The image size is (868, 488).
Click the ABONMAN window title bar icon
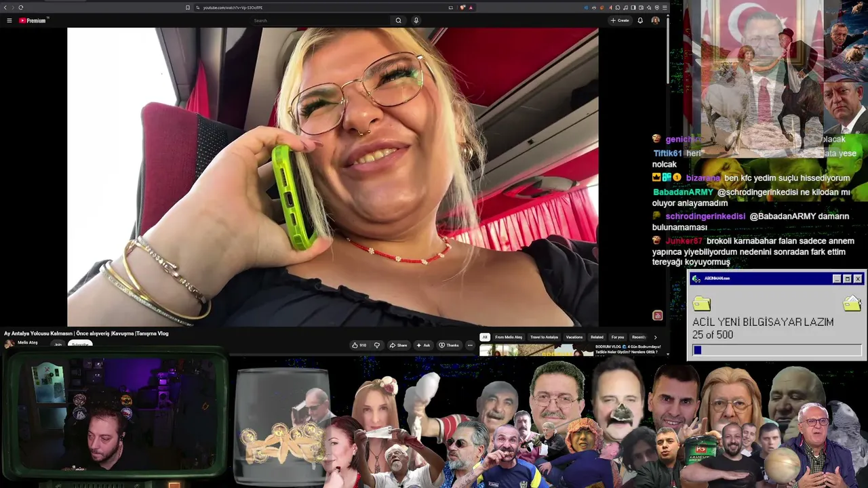pyautogui.click(x=696, y=279)
